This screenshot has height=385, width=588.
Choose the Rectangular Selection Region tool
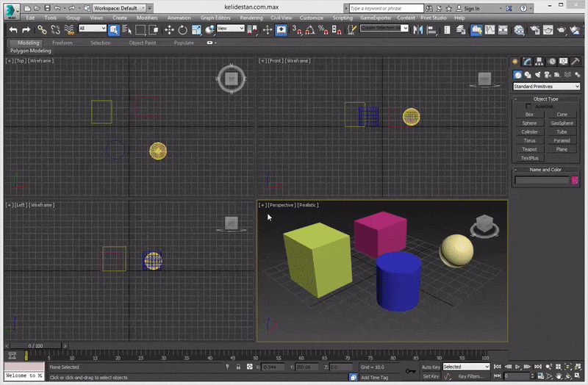pos(140,29)
